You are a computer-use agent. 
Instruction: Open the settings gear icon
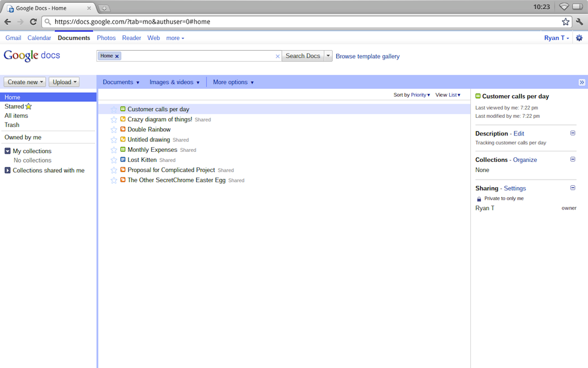point(579,38)
